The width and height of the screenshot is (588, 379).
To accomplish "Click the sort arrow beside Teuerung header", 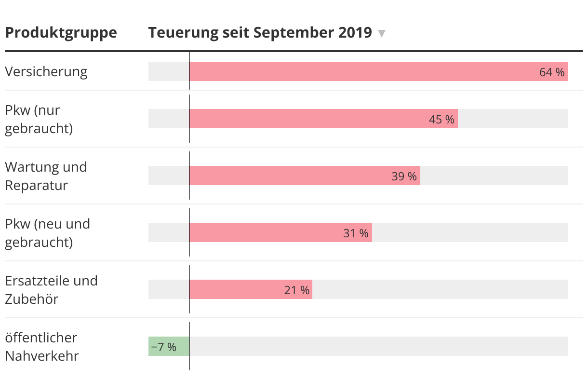I will tap(382, 33).
